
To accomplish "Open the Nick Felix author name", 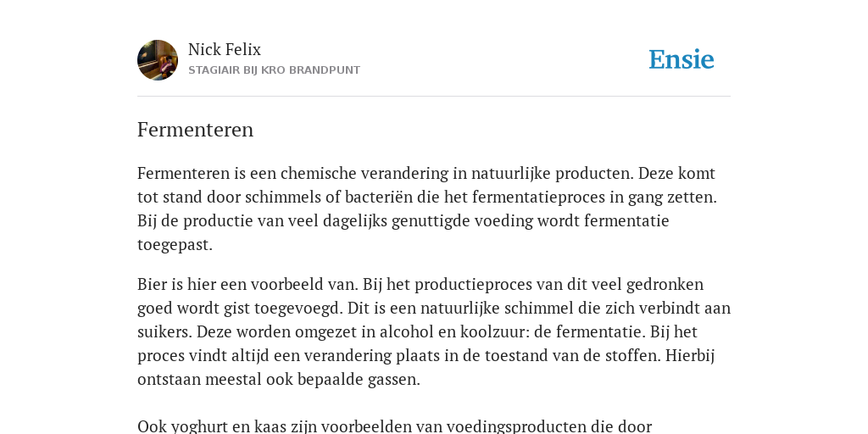I will [224, 50].
